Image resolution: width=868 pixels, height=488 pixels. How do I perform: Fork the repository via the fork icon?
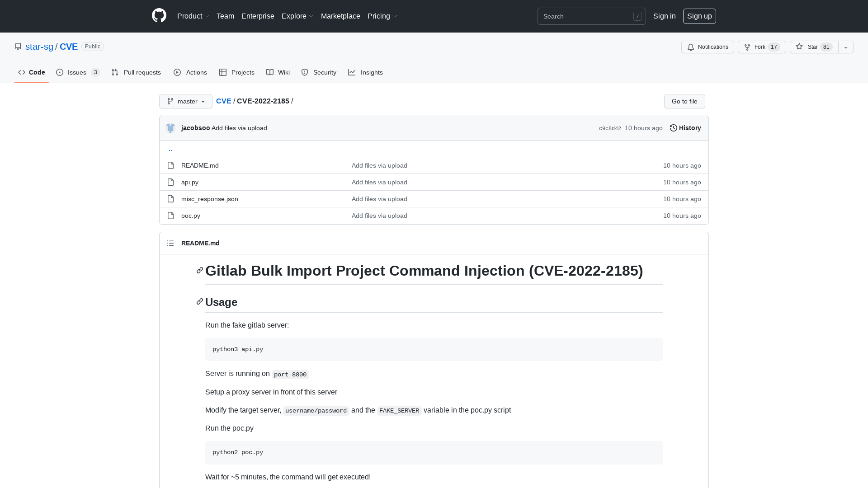pyautogui.click(x=746, y=47)
